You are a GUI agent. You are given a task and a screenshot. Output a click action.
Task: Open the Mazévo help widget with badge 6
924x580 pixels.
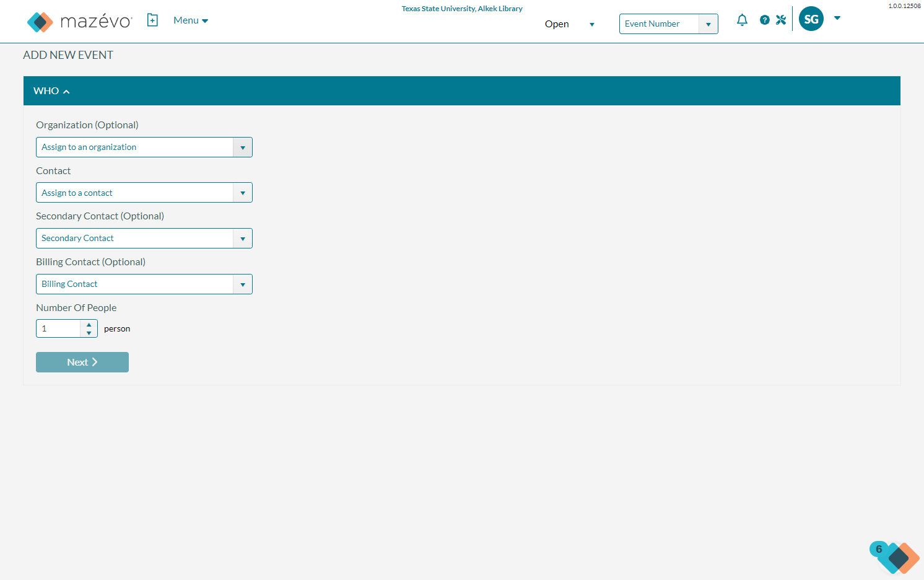(x=894, y=557)
